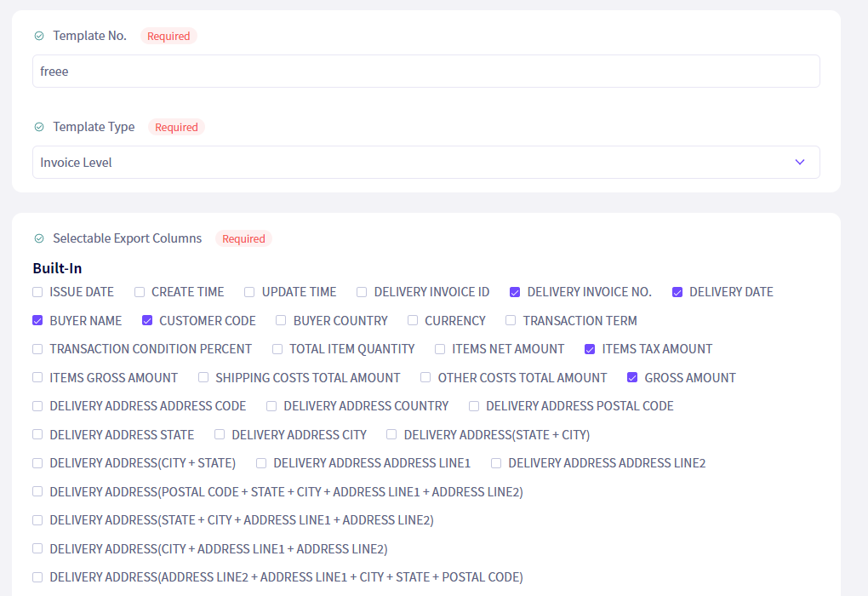Uncheck the BUYER NAME checkbox
This screenshot has height=596, width=868.
point(37,320)
